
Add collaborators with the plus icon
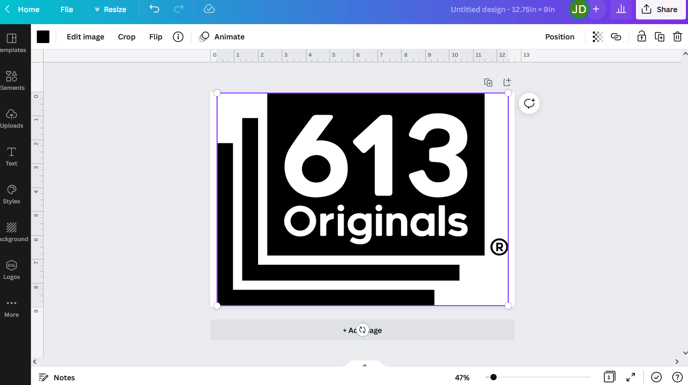point(596,9)
